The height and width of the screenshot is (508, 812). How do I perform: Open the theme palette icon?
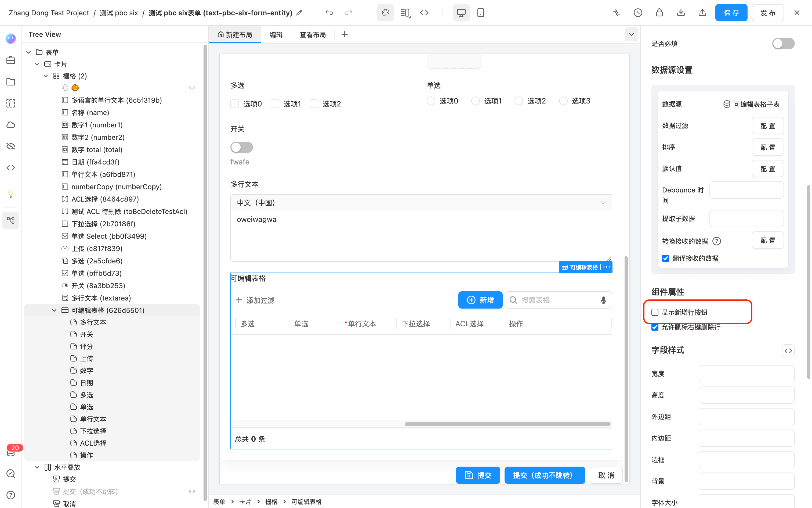click(386, 13)
